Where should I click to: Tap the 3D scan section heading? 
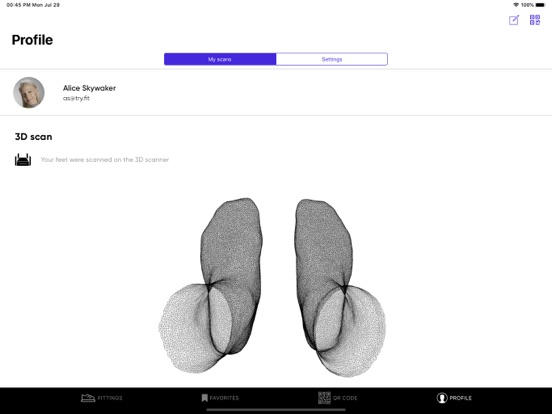[x=33, y=137]
